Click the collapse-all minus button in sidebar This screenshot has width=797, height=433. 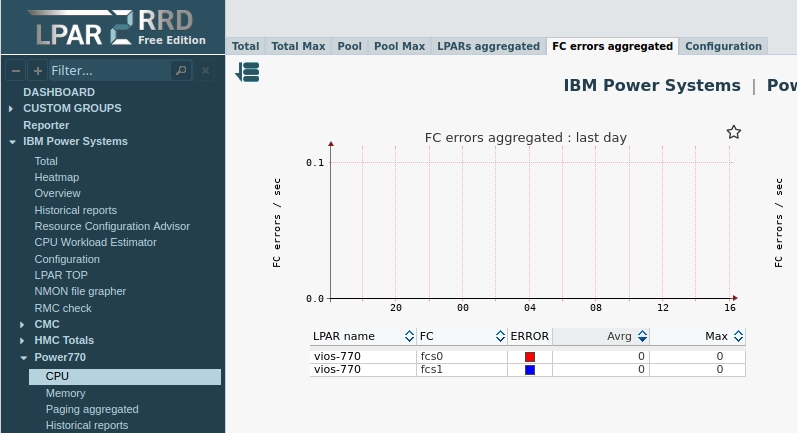16,71
